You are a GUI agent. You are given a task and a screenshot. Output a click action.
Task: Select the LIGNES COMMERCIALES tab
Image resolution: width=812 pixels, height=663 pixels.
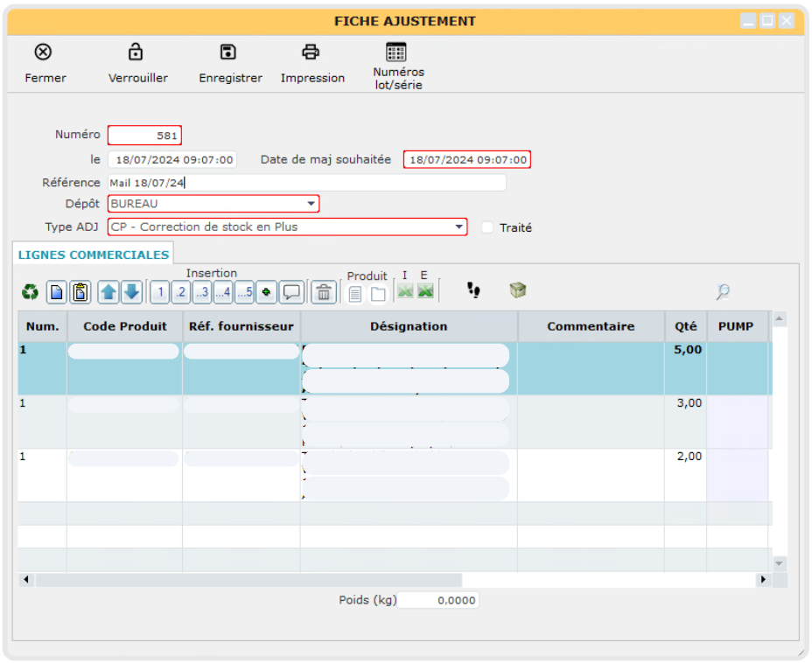click(94, 255)
